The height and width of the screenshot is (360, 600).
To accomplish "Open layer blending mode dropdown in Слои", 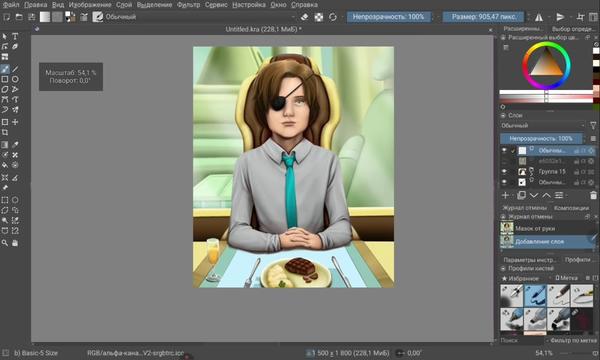I will point(543,125).
